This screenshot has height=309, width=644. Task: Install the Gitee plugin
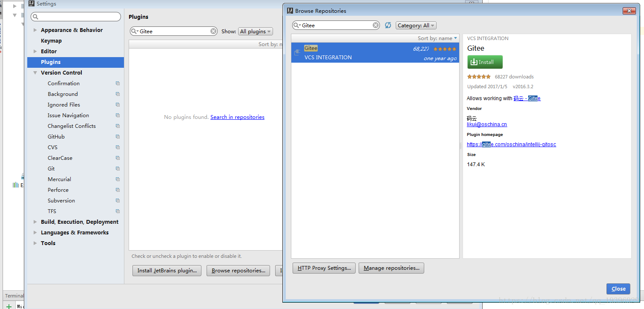tap(485, 62)
